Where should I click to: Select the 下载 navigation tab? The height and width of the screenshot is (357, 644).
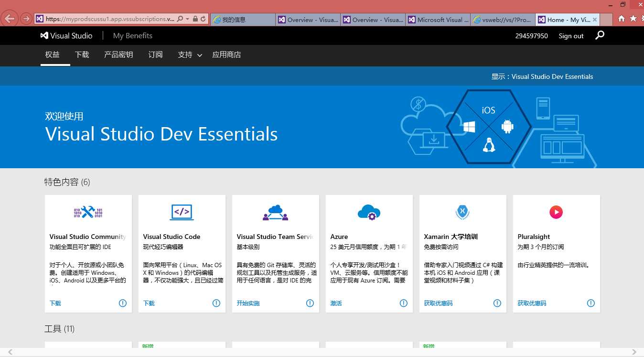(x=82, y=54)
